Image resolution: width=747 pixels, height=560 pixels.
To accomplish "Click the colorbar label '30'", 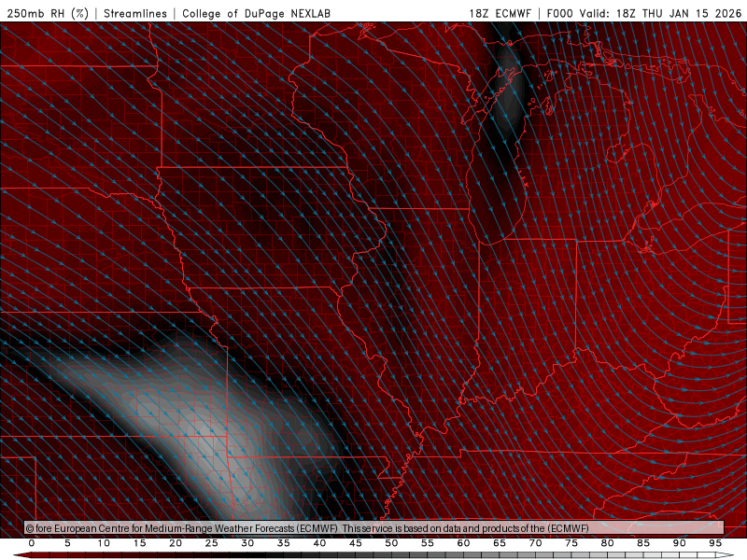I will click(x=247, y=543).
